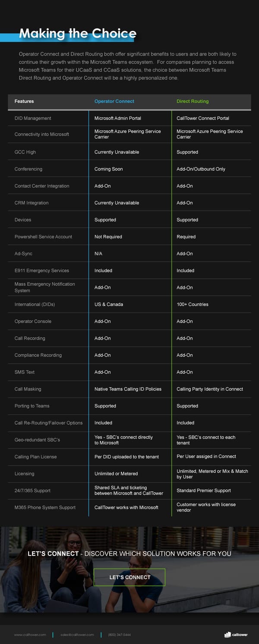Screen dimensions: 259x644
Task: Click the sales@calltower.com email link
Action: point(77,635)
